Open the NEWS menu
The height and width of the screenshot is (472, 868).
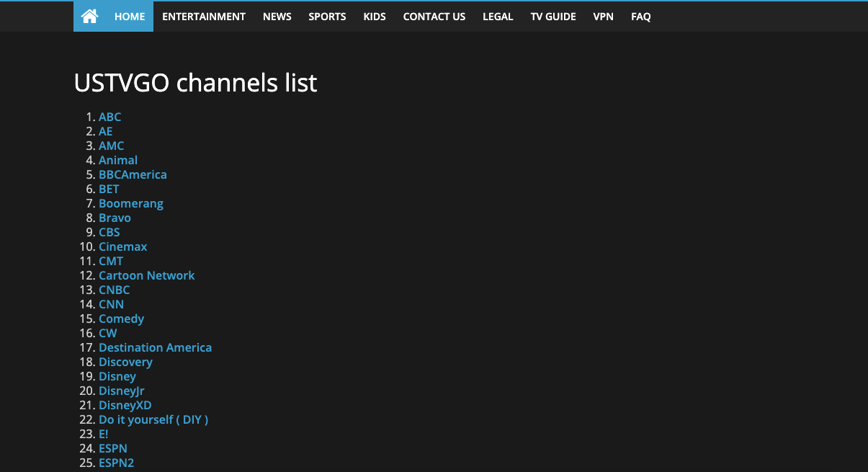point(277,17)
